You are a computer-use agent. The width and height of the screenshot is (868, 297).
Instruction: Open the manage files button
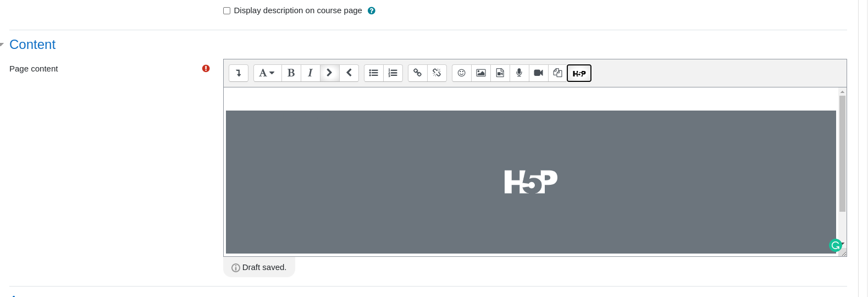(x=558, y=73)
